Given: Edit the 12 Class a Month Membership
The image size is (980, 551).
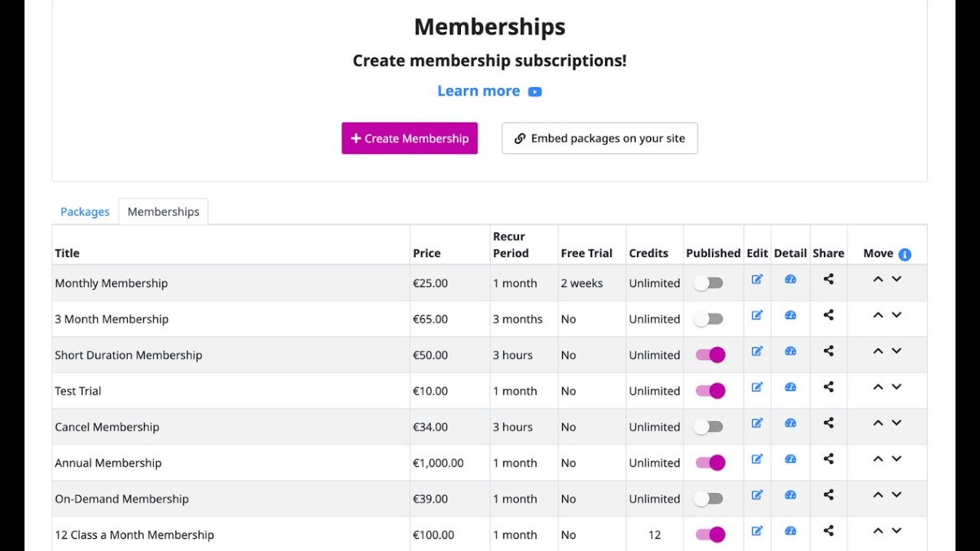Looking at the screenshot, I should (x=757, y=531).
